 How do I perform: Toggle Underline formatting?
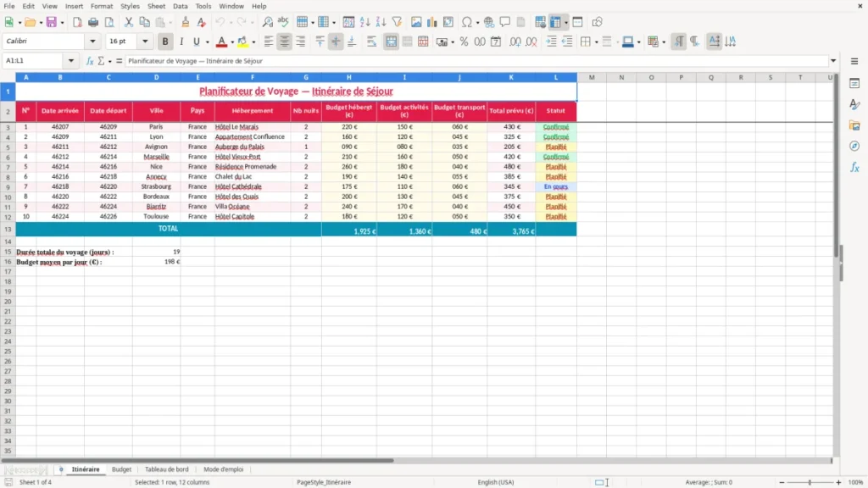(197, 42)
